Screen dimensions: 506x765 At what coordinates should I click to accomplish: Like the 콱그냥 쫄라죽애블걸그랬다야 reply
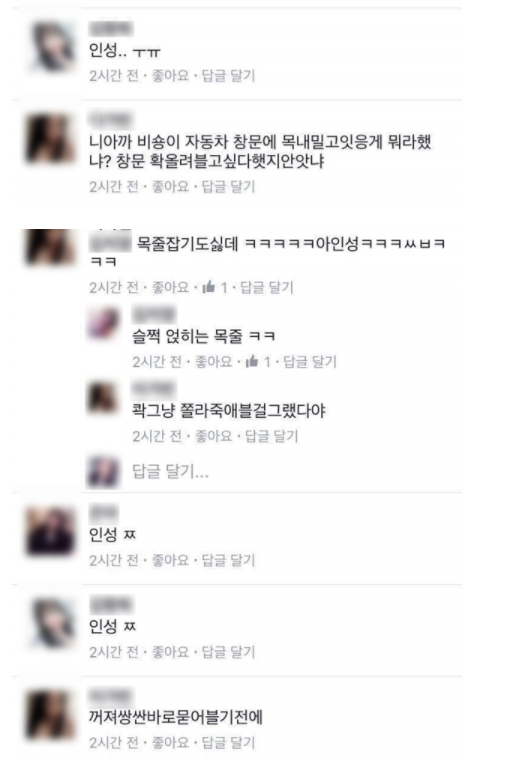tap(213, 436)
